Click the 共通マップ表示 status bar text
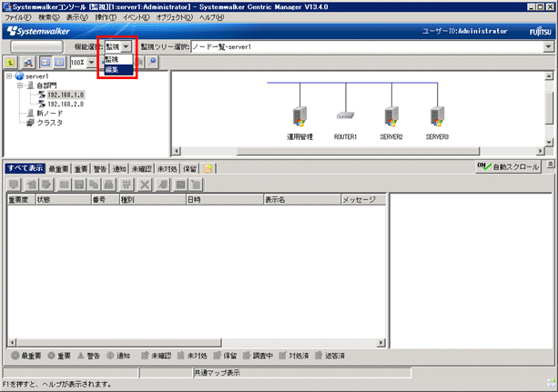Image resolution: width=558 pixels, height=392 pixels. coord(217,373)
